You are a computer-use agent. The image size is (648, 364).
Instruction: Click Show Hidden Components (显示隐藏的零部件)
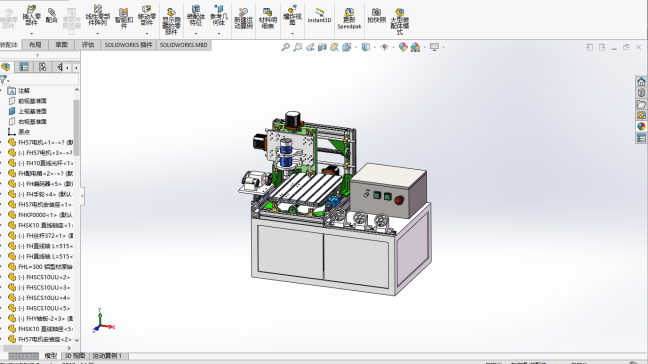coord(171,21)
